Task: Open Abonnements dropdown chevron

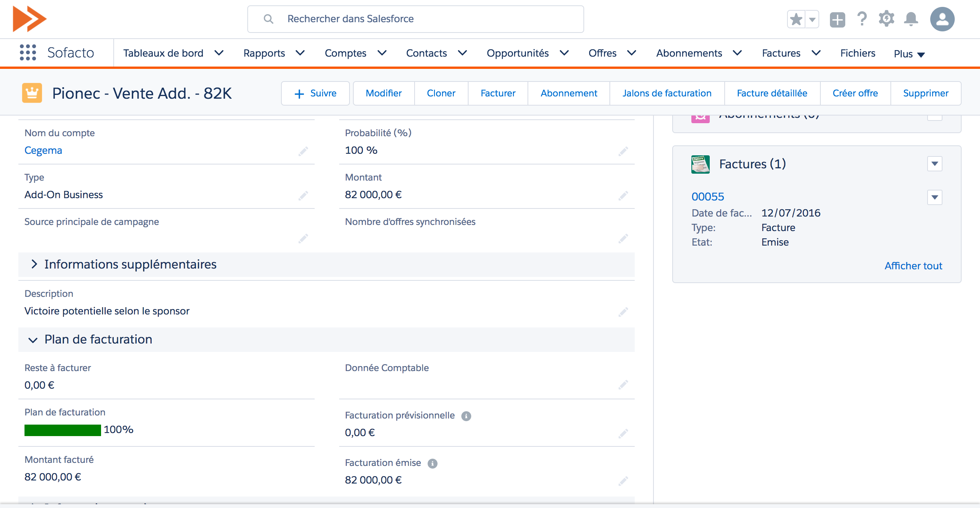Action: [x=737, y=53]
